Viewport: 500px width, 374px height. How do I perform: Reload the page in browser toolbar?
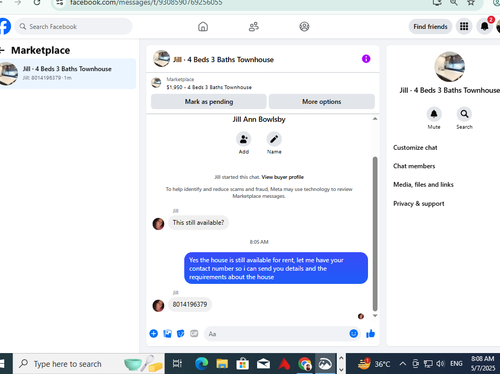tap(37, 3)
